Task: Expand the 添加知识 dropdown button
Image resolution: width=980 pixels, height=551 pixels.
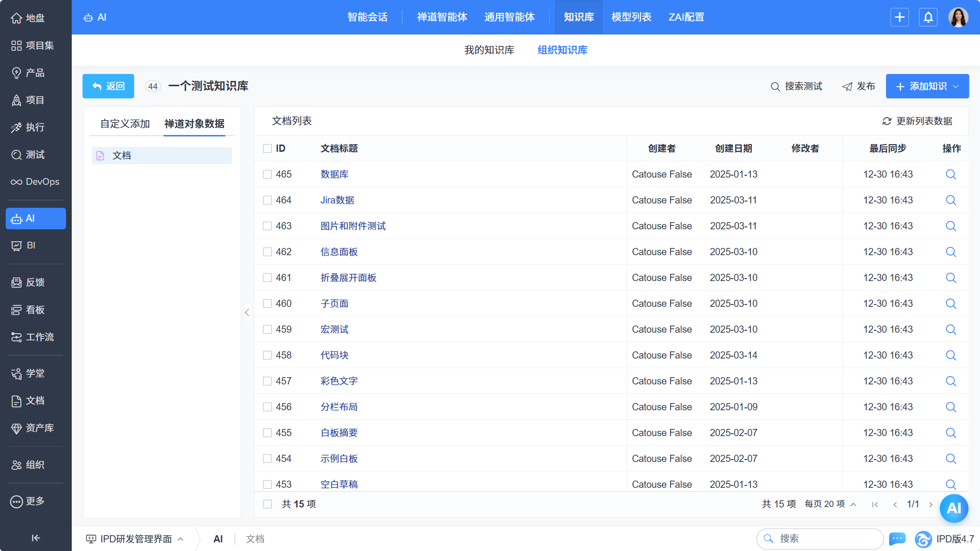Action: point(956,86)
